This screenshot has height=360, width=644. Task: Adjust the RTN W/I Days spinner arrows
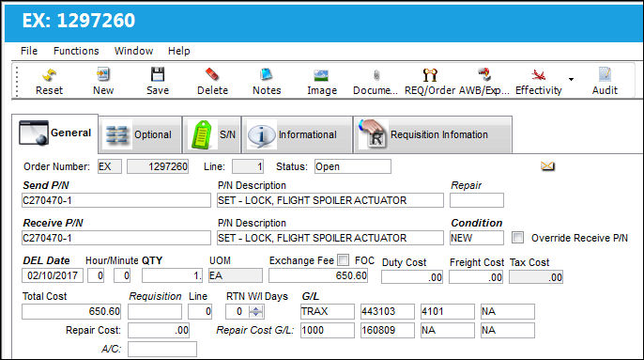click(256, 311)
